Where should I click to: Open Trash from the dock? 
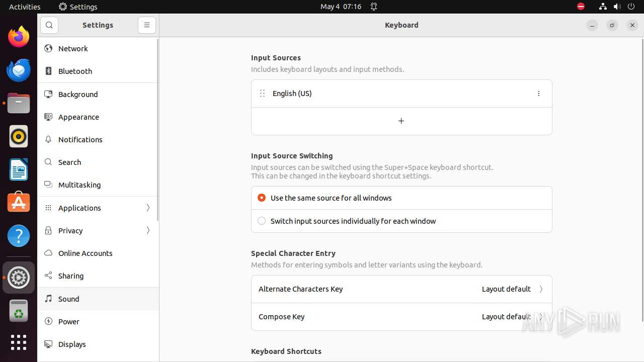(19, 311)
